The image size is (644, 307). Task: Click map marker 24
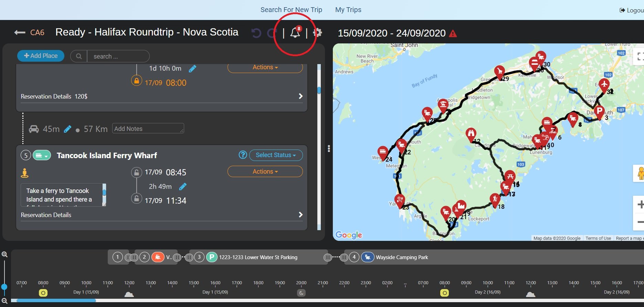tap(383, 152)
